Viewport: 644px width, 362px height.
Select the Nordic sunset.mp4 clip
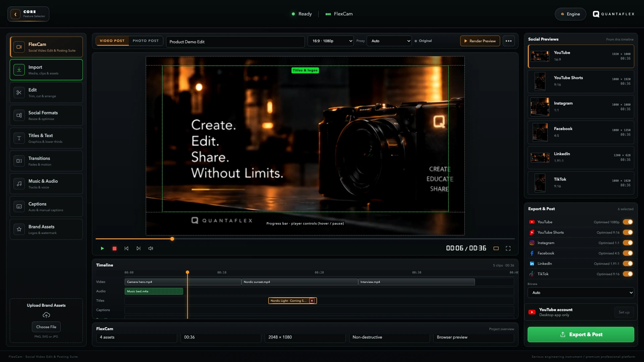click(x=300, y=282)
